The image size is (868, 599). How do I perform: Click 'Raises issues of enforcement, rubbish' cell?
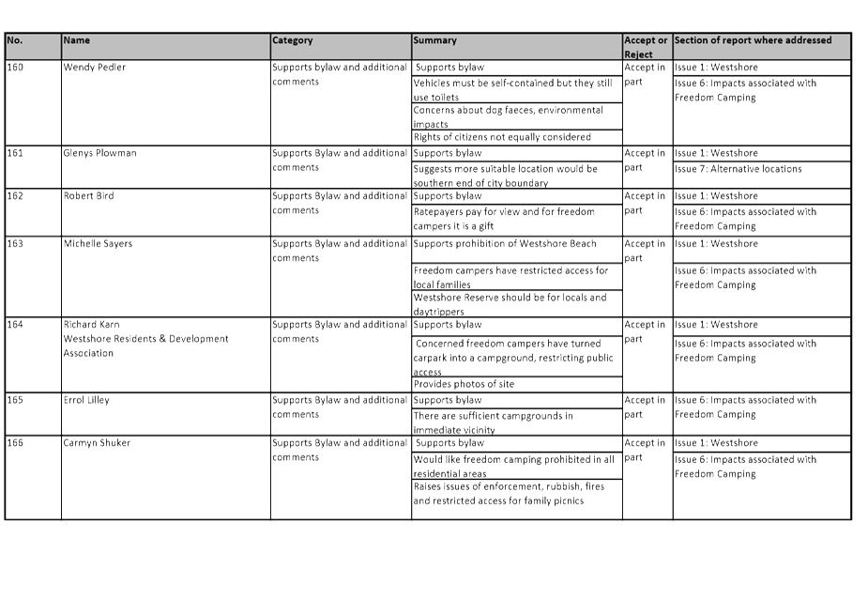517,499
